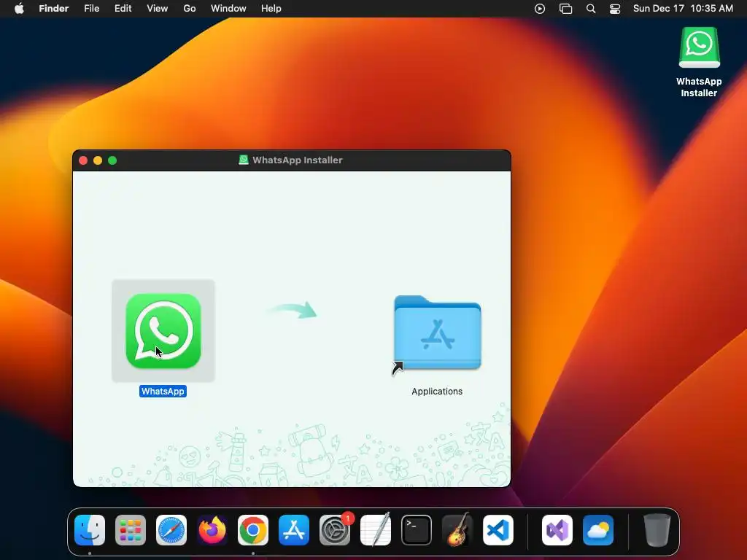The height and width of the screenshot is (560, 747).
Task: Click the play circle icon in menu bar
Action: (540, 9)
